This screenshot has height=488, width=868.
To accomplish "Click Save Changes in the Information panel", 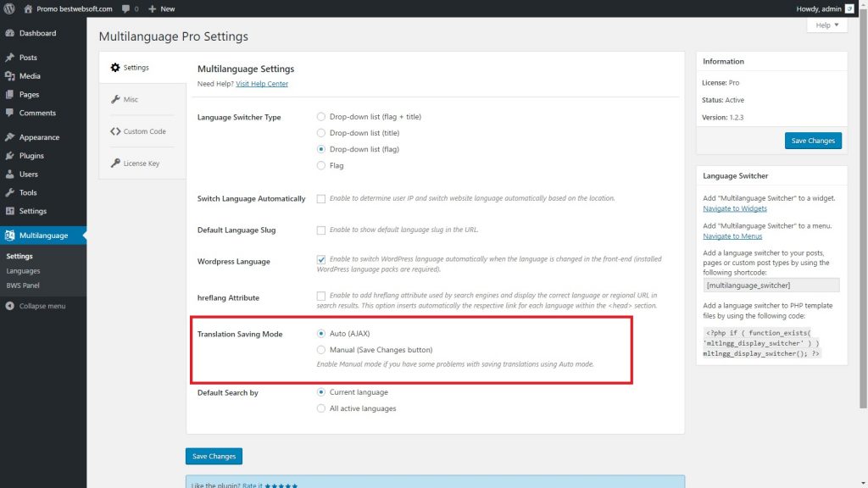I will 813,141.
